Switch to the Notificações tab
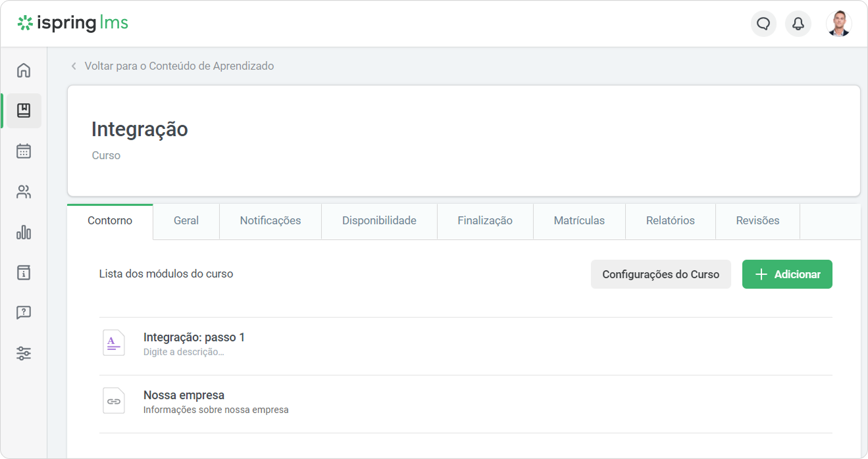868x459 pixels. (x=270, y=221)
